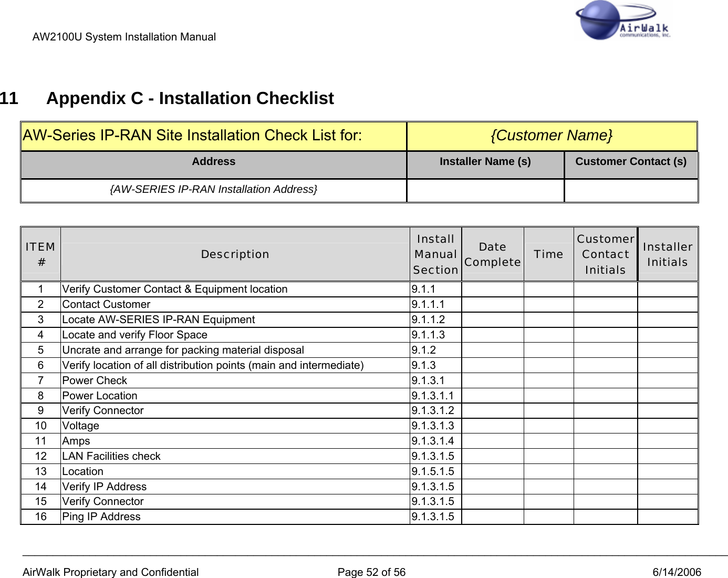Viewport: 728px width, 578px height.
Task: Click Installer Initials cell for Voltage row
Action: 668,426
